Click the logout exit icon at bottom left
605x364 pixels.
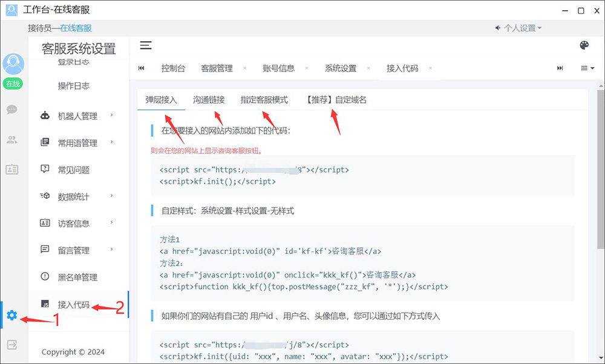(12, 345)
